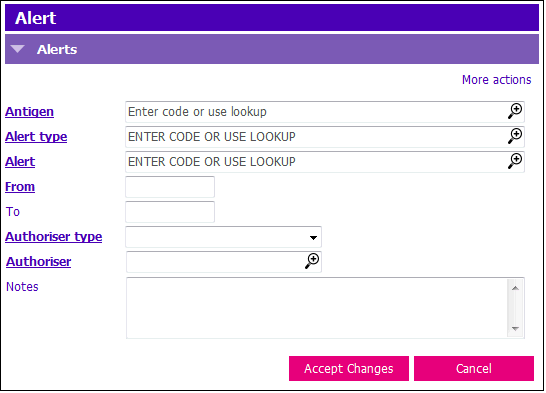The height and width of the screenshot is (393, 546).
Task: Open the Authoriser type dropdown
Action: point(223,237)
